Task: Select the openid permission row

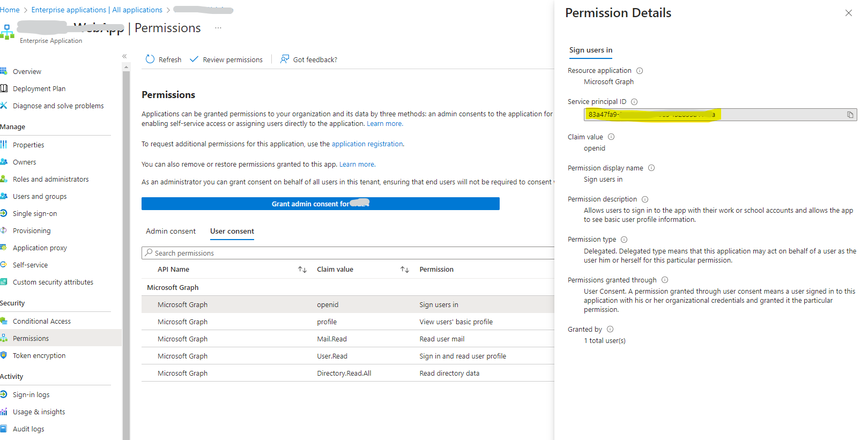Action: tap(348, 304)
